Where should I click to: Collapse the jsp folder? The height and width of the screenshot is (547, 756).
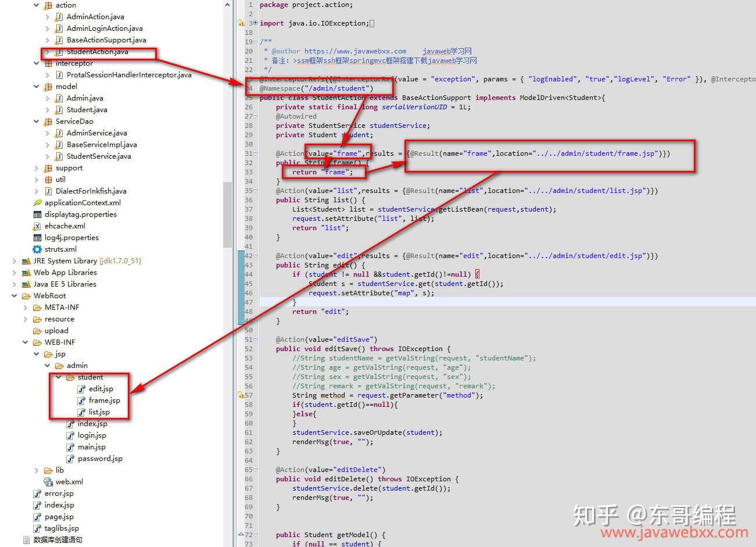[36, 354]
